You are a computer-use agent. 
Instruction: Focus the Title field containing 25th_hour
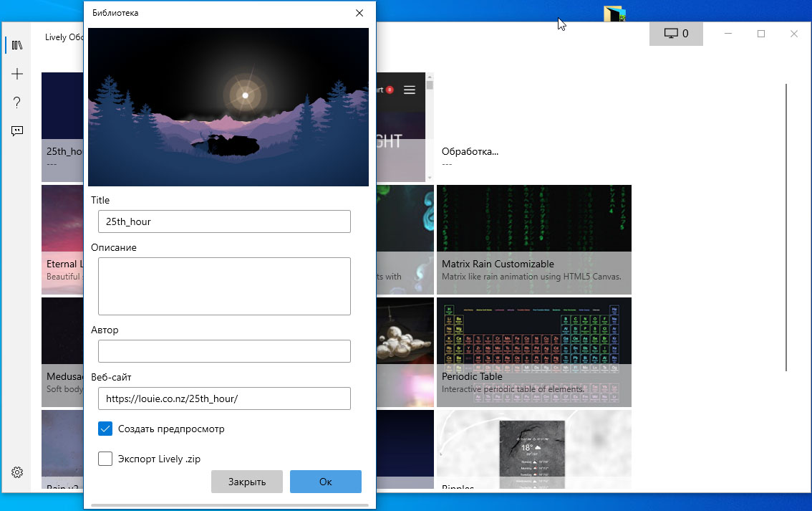tap(224, 221)
